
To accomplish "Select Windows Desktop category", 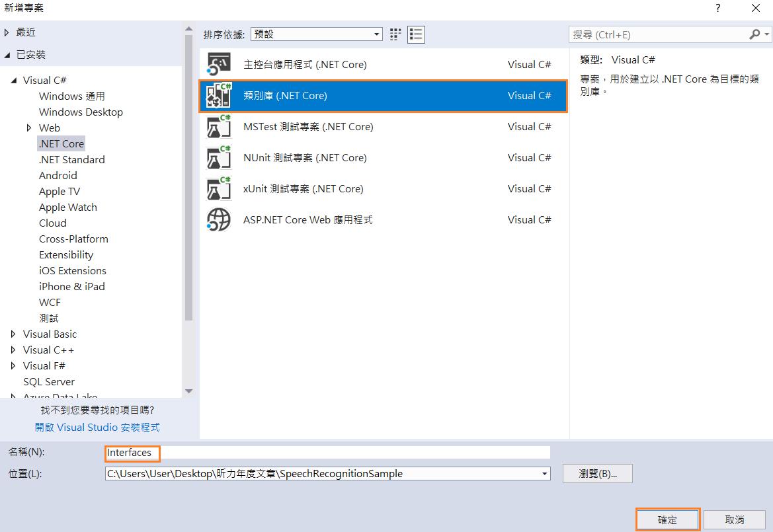I will click(81, 112).
